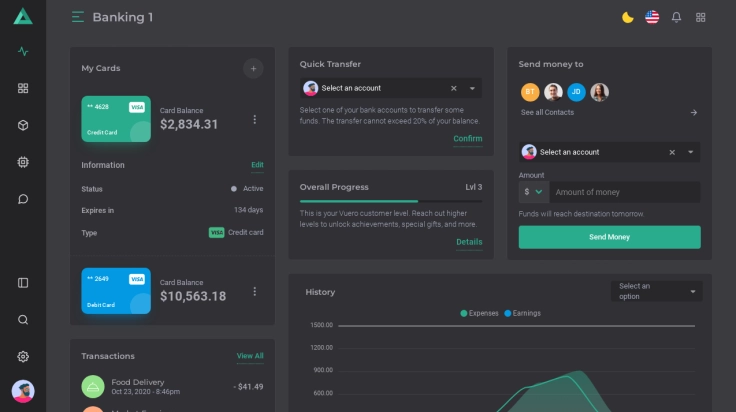Click the View All transactions link
The height and width of the screenshot is (412, 736).
250,356
